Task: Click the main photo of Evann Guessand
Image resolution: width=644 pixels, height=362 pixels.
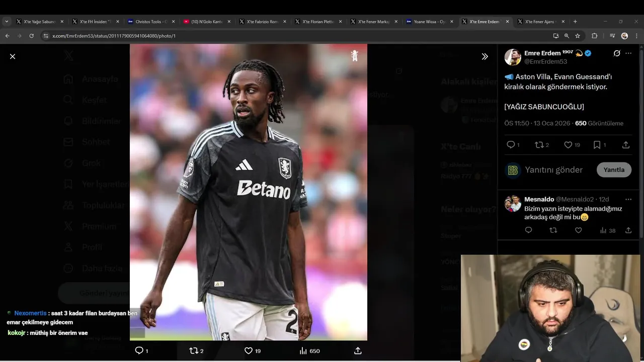Action: coord(249,192)
